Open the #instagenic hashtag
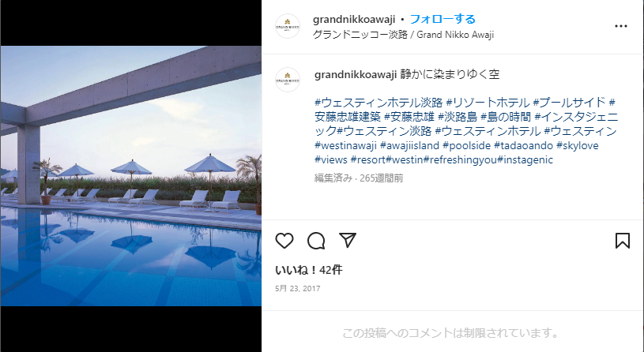Screen dimensions: 644x352 (x=525, y=159)
